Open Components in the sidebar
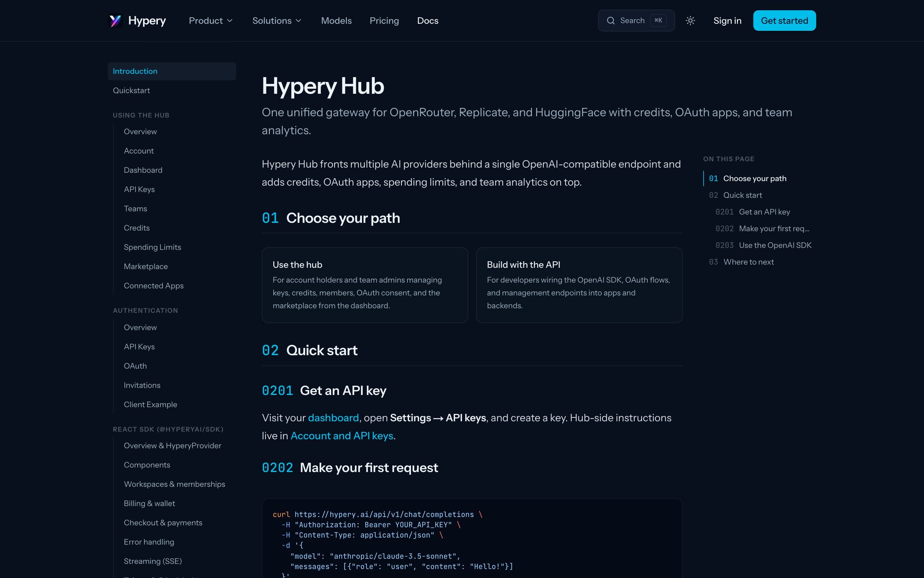The image size is (924, 578). pos(147,465)
